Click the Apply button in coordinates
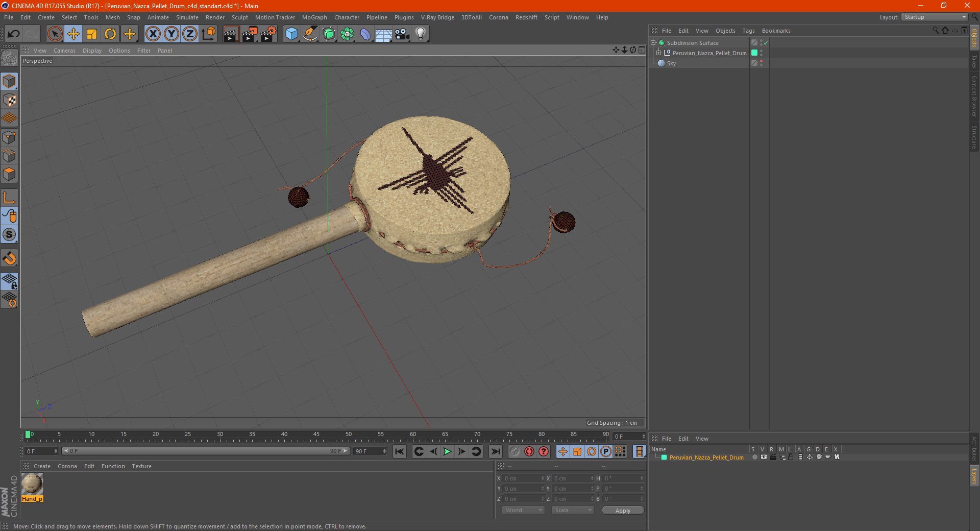Image resolution: width=980 pixels, height=531 pixels. click(623, 510)
